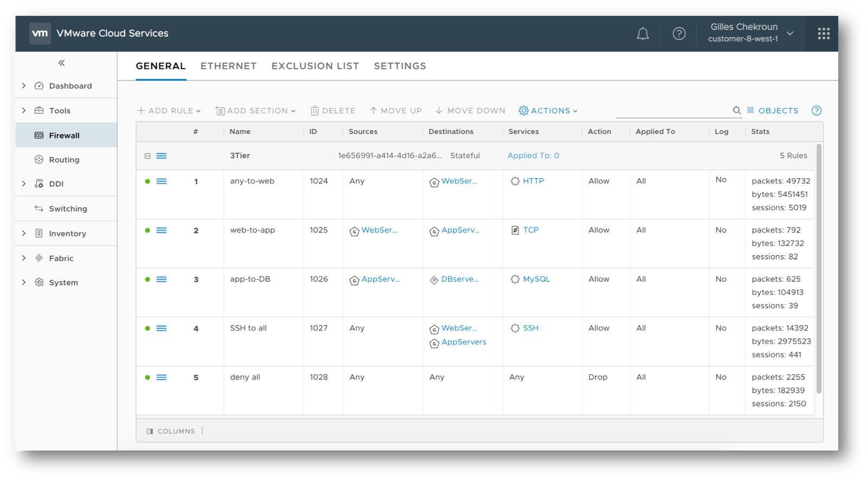Click the Columns button
868x480 pixels.
170,431
